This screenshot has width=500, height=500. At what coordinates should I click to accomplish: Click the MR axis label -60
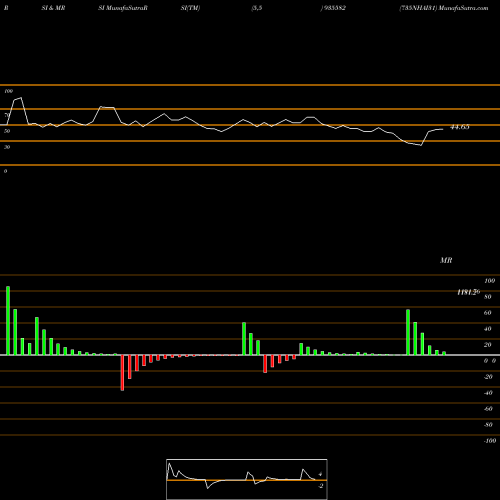[x=488, y=409]
